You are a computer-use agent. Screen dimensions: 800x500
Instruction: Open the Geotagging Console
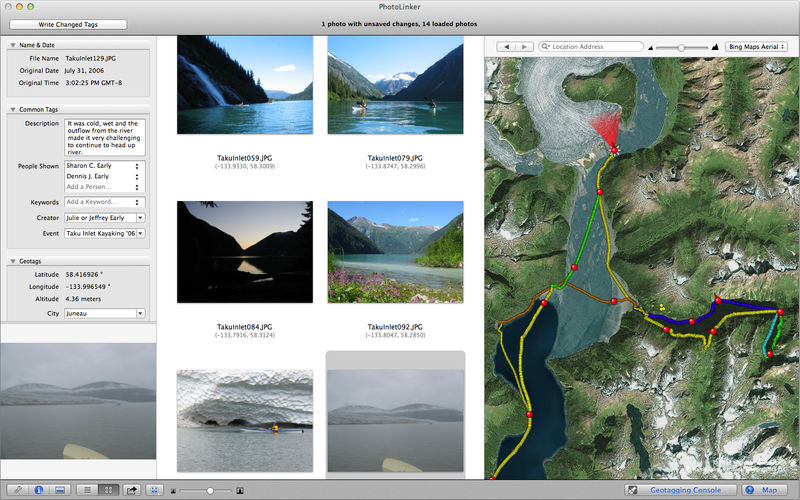click(x=682, y=490)
